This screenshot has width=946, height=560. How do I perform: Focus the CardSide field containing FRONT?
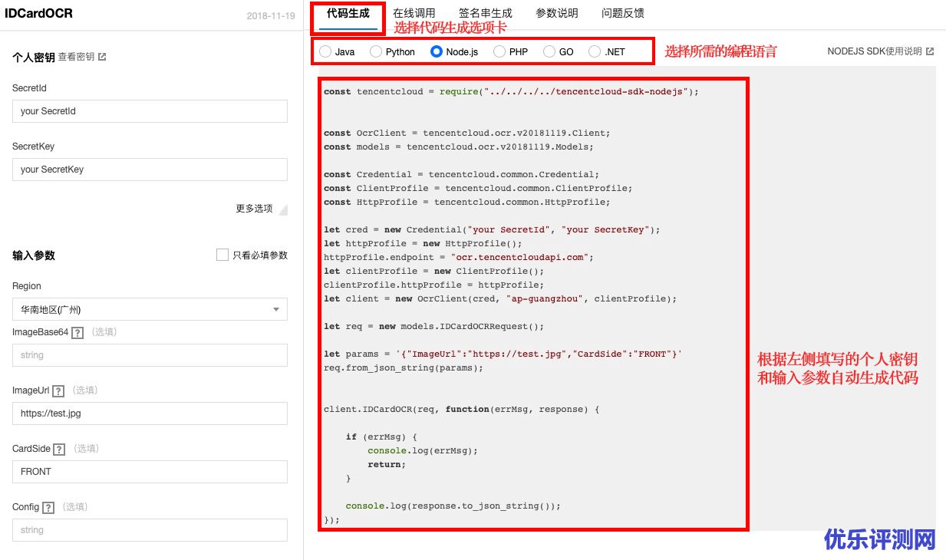150,472
